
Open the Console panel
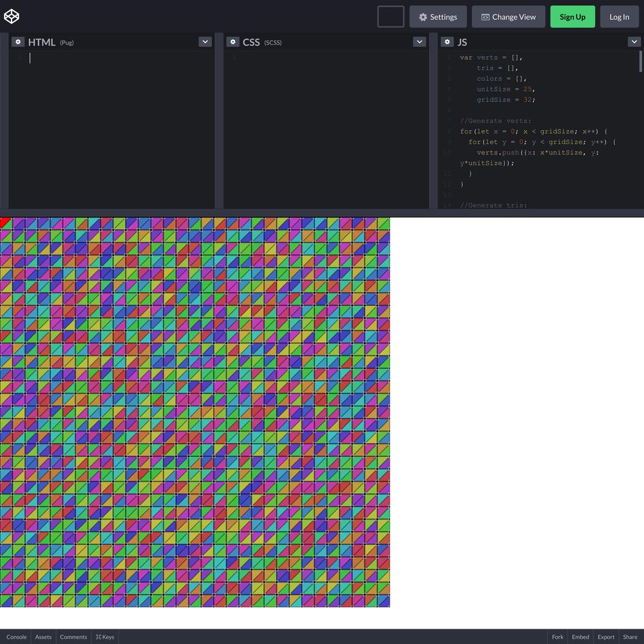pyautogui.click(x=17, y=637)
